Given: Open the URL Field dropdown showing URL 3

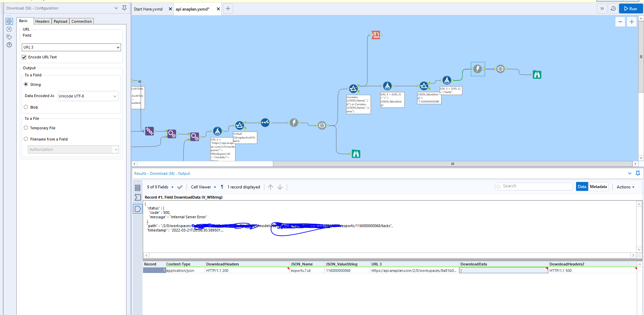Looking at the screenshot, I should 71,47.
